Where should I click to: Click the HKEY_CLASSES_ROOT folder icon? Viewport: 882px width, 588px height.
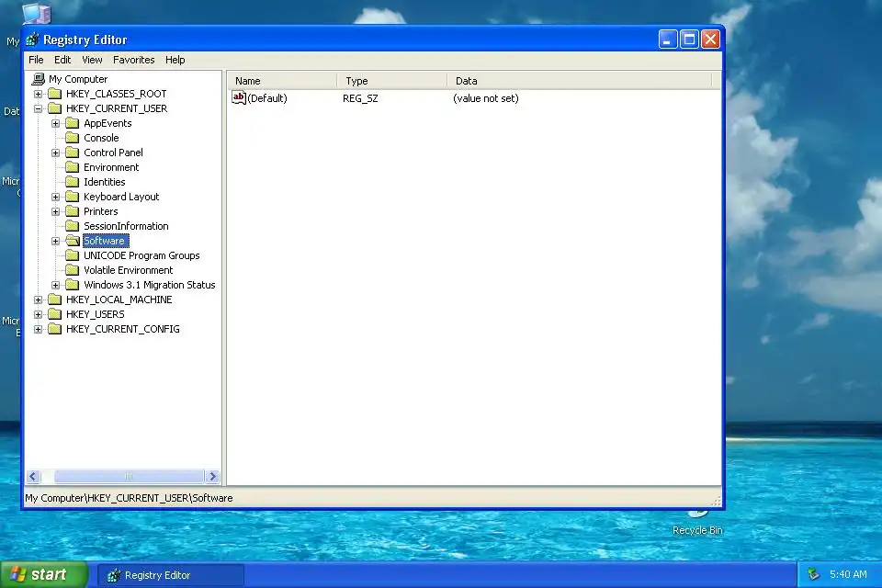(x=54, y=94)
